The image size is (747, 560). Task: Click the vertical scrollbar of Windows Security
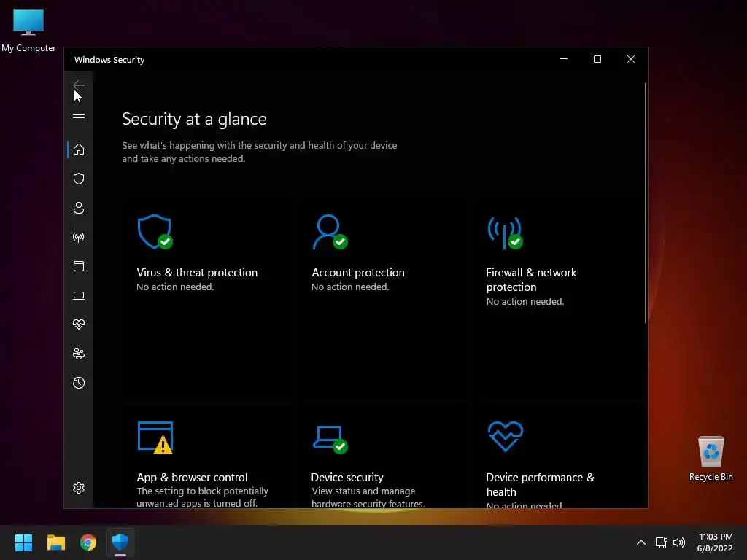click(x=646, y=203)
